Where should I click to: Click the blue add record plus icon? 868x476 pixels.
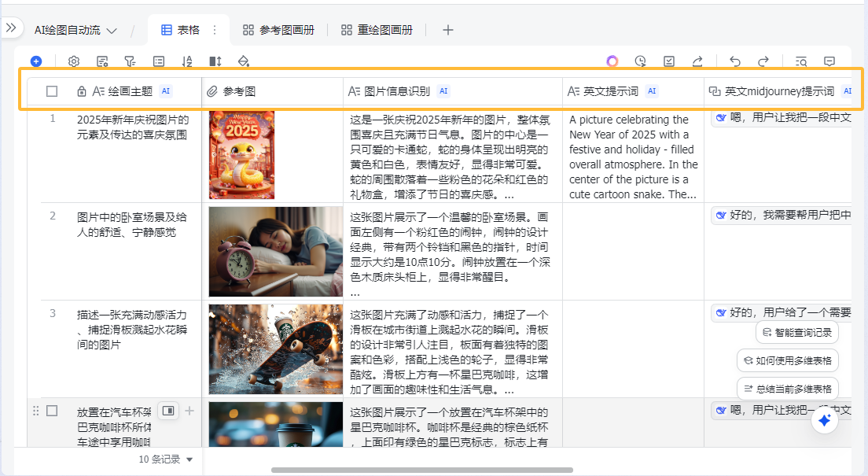click(36, 61)
